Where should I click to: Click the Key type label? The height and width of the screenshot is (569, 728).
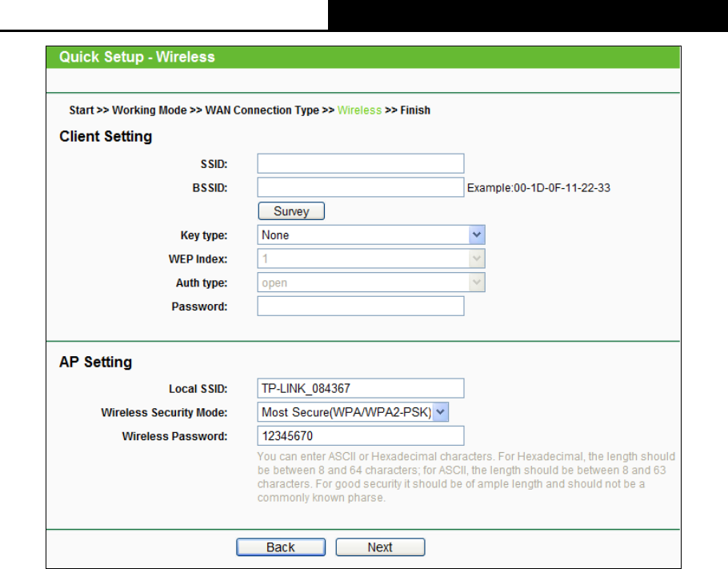[x=204, y=235]
